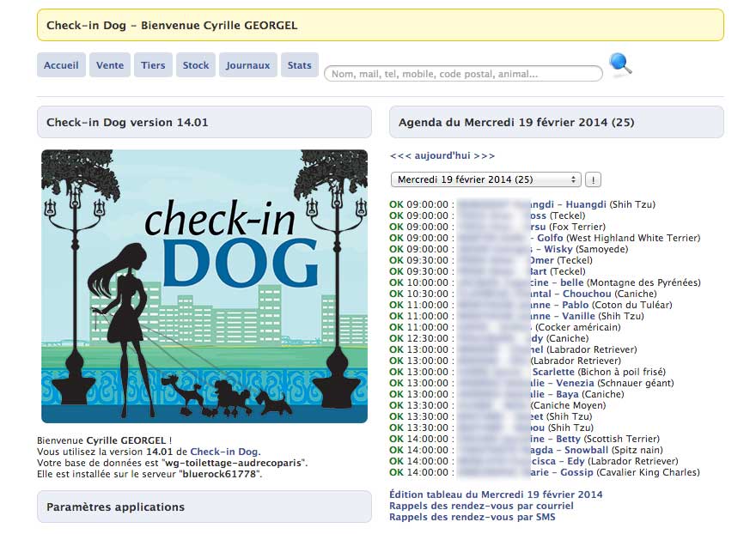The image size is (756, 534).
Task: Open Édition tableau du Mercredi 19 février 2014
Action: pos(496,495)
